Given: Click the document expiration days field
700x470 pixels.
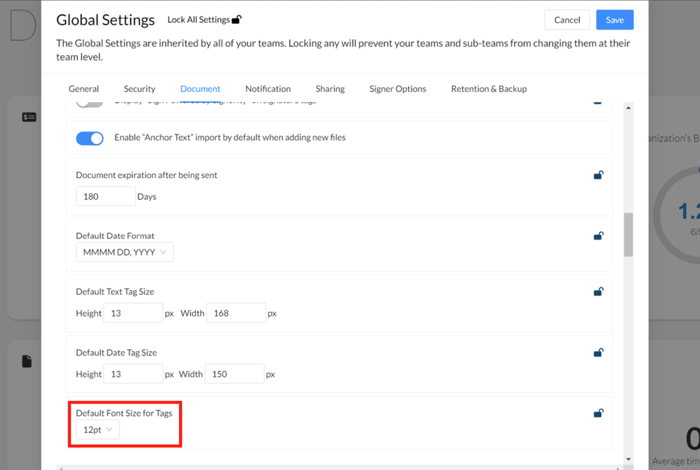Looking at the screenshot, I should [x=104, y=197].
